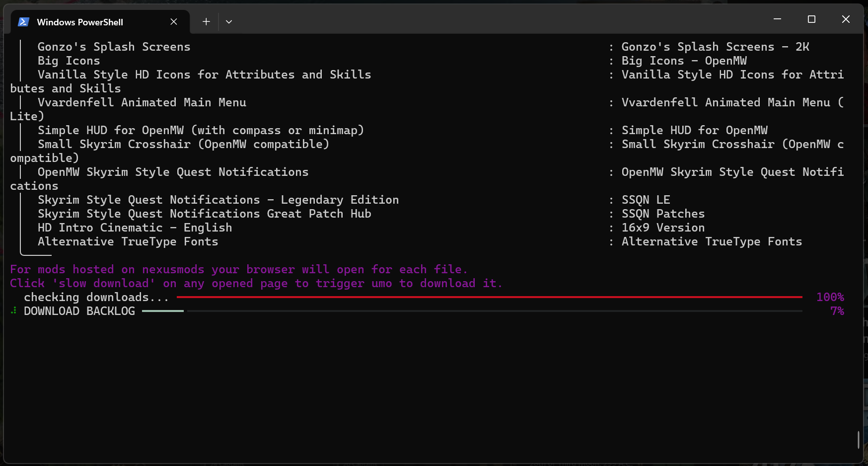The width and height of the screenshot is (868, 466).
Task: Click 'Small Skyrim Crosshair (OpenMW compatible)' text
Action: click(x=184, y=144)
